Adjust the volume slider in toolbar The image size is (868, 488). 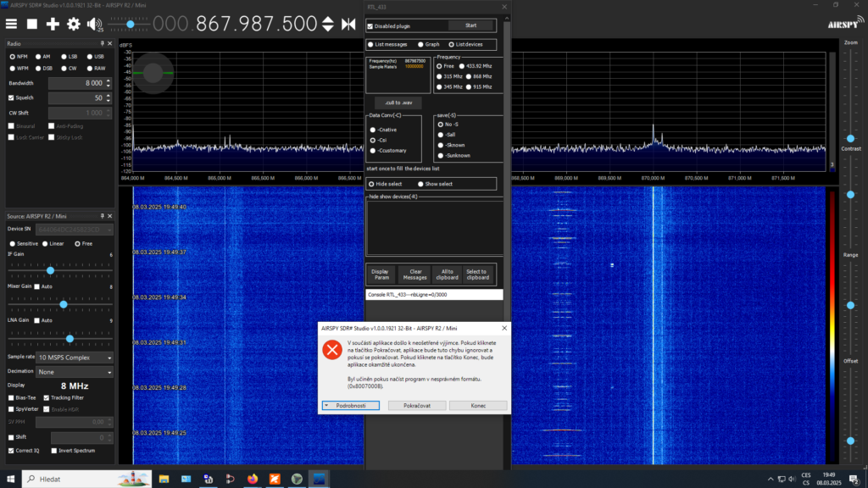click(130, 25)
